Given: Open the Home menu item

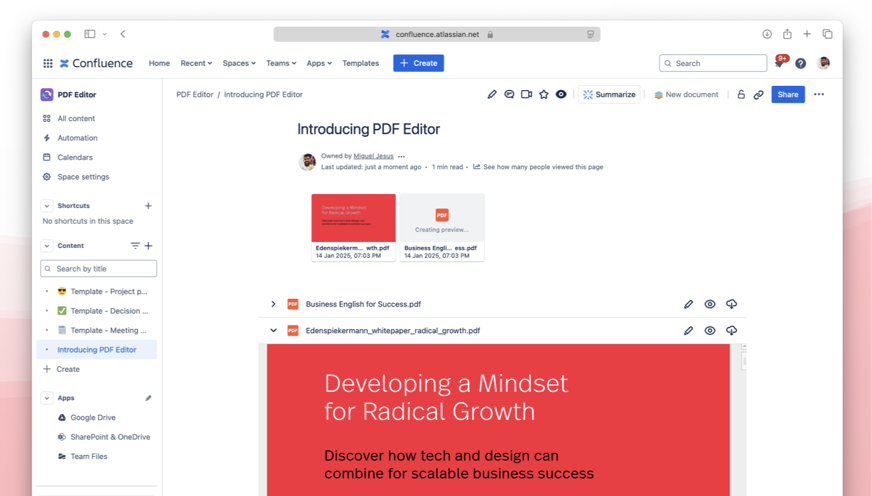Looking at the screenshot, I should tap(159, 63).
